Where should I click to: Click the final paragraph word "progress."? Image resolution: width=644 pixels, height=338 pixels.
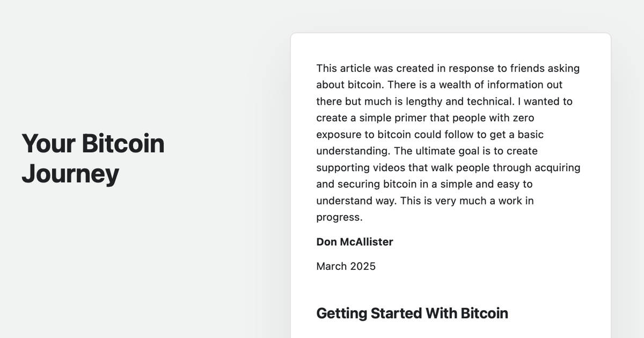coord(339,218)
